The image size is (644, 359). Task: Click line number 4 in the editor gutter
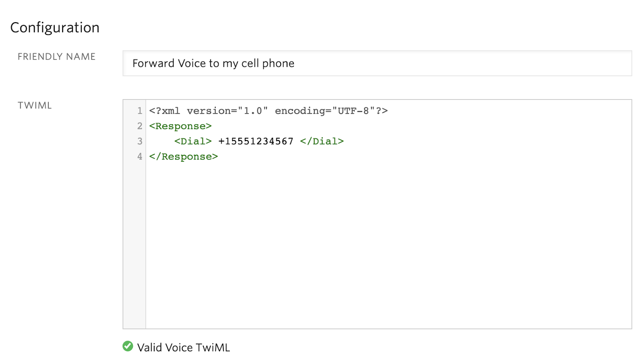[140, 157]
